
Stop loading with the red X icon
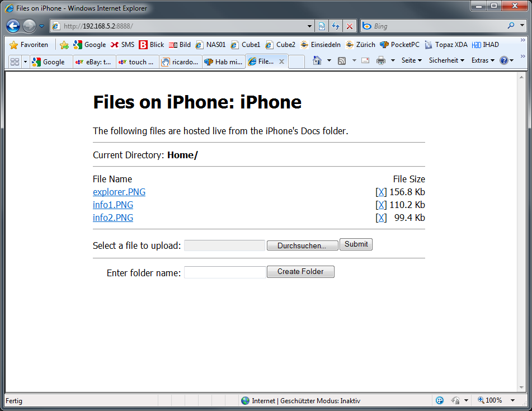[x=350, y=26]
